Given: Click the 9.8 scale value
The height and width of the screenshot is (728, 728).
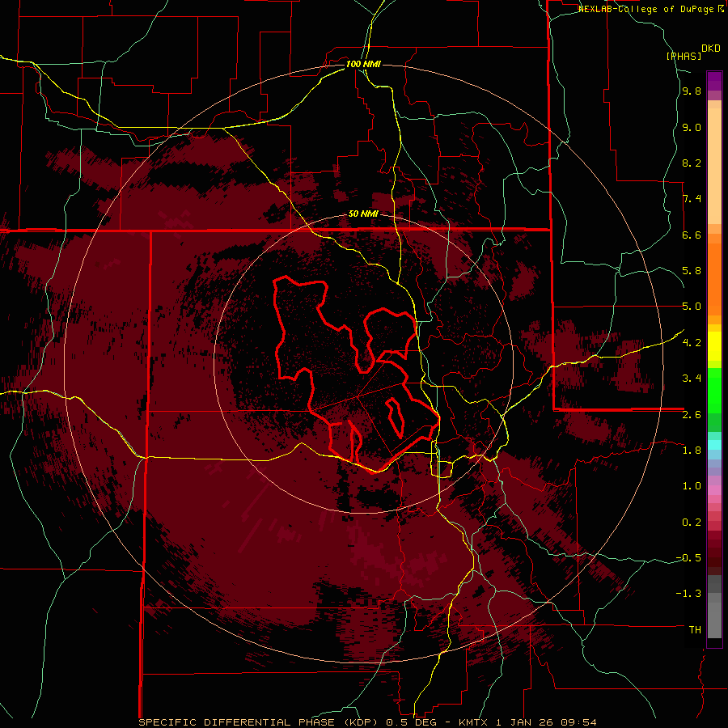Looking at the screenshot, I should coord(692,91).
